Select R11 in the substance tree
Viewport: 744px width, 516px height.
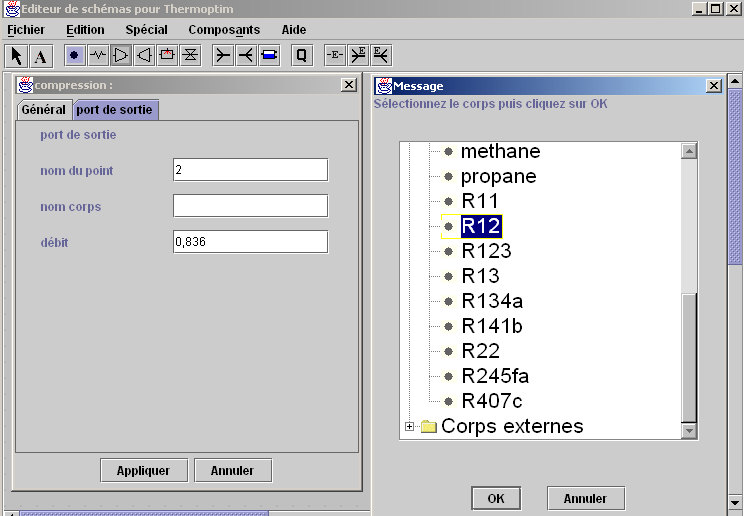click(x=480, y=201)
